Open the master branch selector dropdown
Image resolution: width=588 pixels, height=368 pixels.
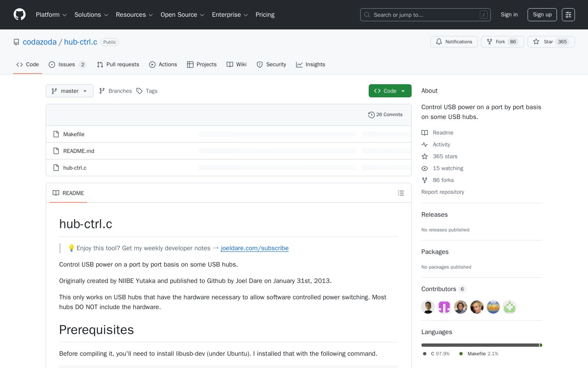pyautogui.click(x=69, y=91)
